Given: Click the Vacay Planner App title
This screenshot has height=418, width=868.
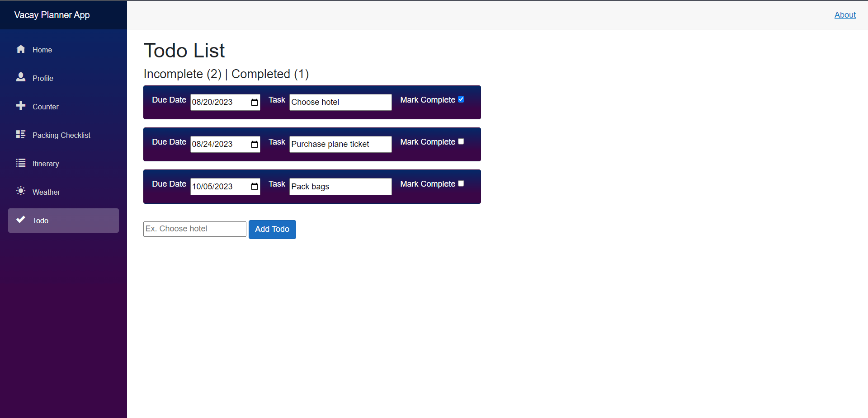Looking at the screenshot, I should click(51, 14).
